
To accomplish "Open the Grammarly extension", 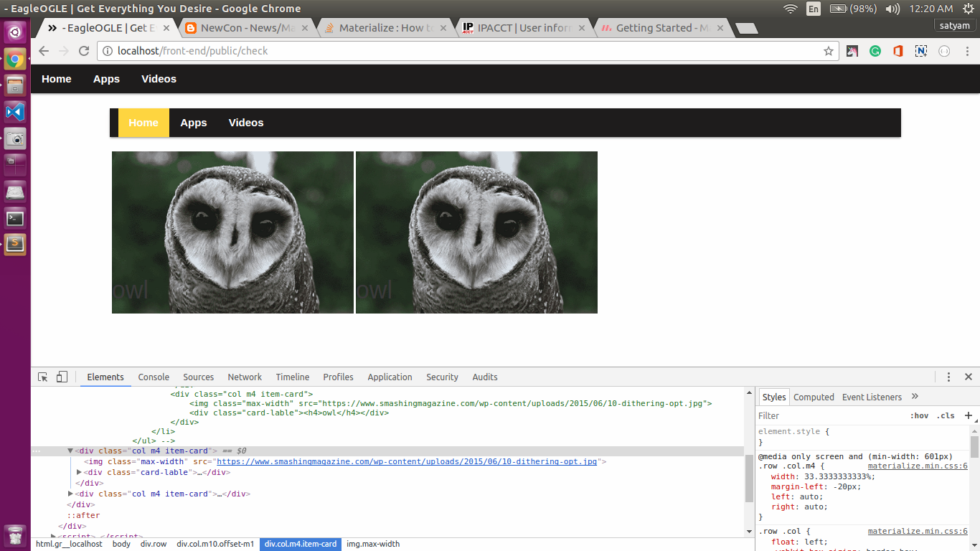I will coord(875,51).
